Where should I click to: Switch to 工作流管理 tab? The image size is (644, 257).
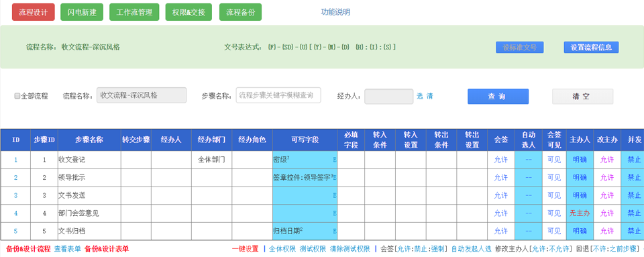point(134,12)
